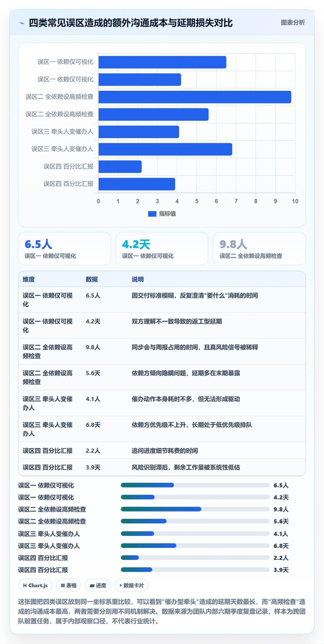This screenshot has height=644, width=324.
Task: Select the 进度 tag
Action: 98,585
